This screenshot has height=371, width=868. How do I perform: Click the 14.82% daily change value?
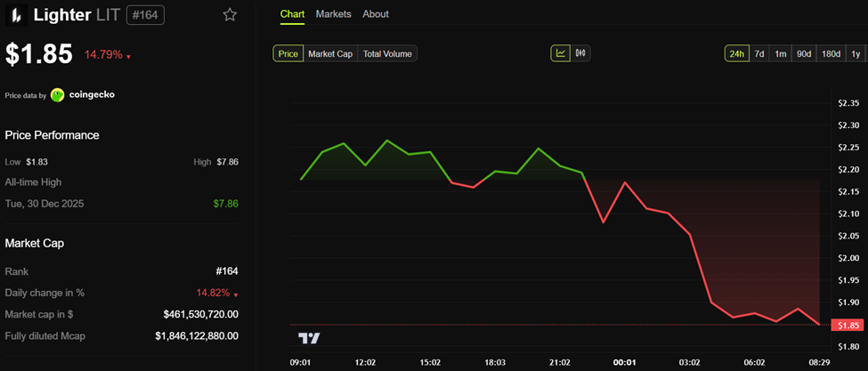pyautogui.click(x=213, y=293)
